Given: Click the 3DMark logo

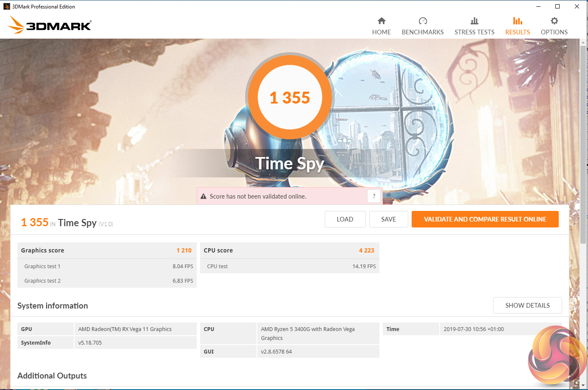Looking at the screenshot, I should 50,25.
